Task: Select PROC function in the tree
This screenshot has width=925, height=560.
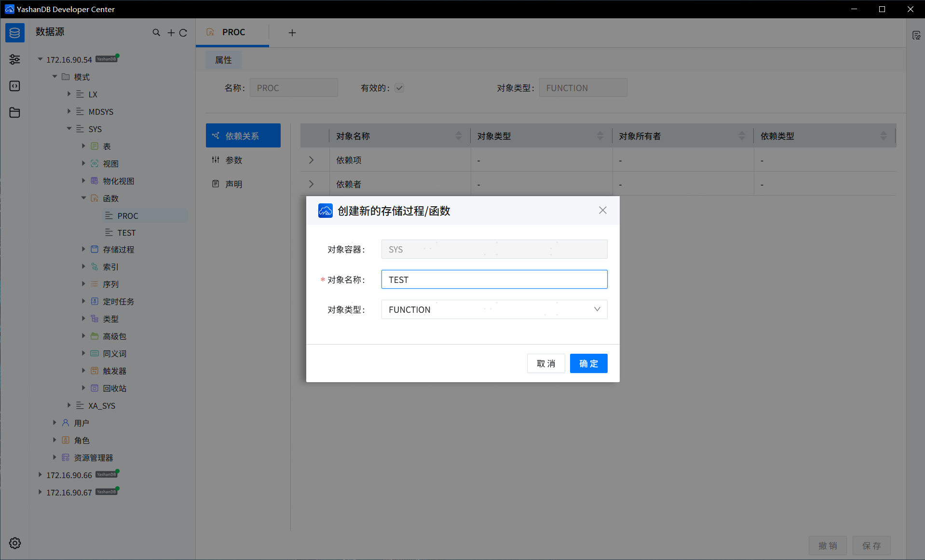Action: (128, 215)
